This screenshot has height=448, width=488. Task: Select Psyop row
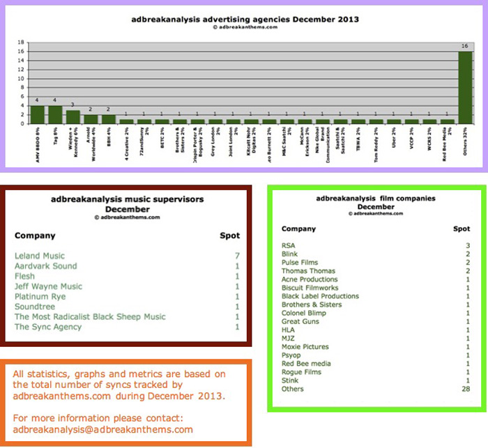pos(376,355)
